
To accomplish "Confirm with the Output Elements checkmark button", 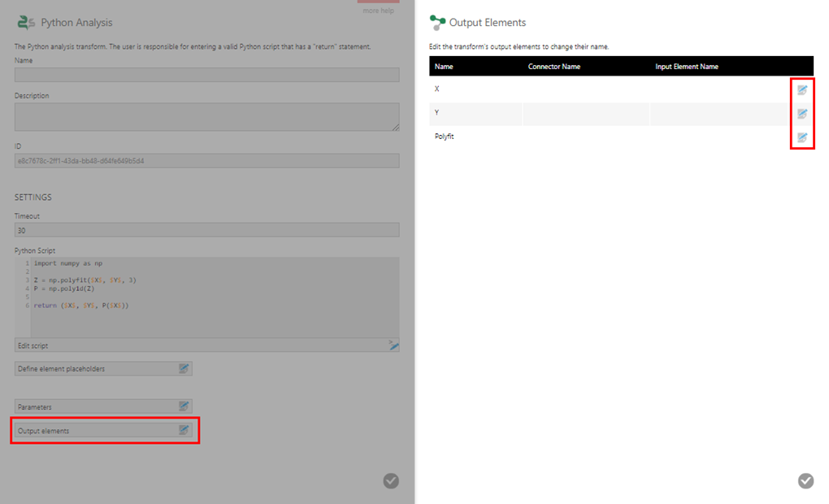I will (805, 480).
